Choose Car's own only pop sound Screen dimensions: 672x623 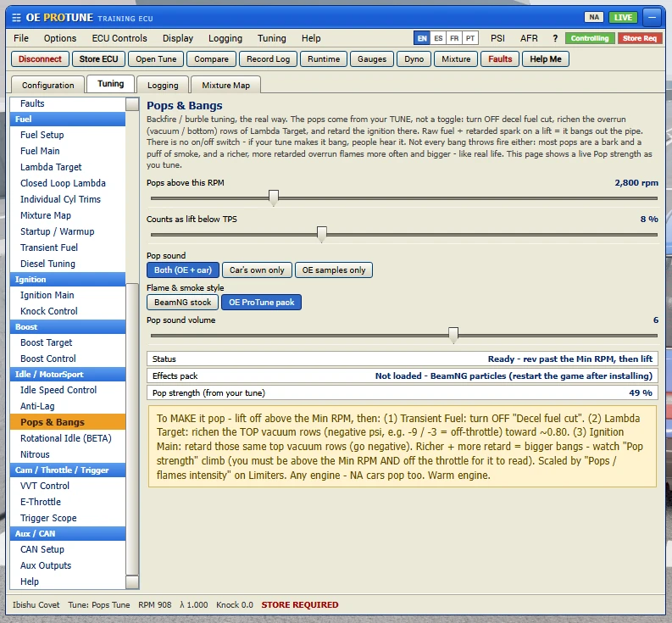[x=257, y=270]
